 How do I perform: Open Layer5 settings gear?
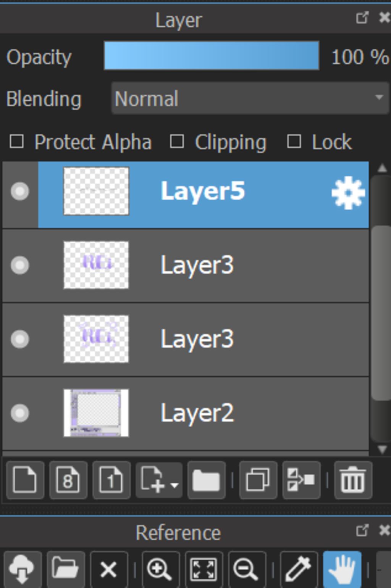(348, 193)
